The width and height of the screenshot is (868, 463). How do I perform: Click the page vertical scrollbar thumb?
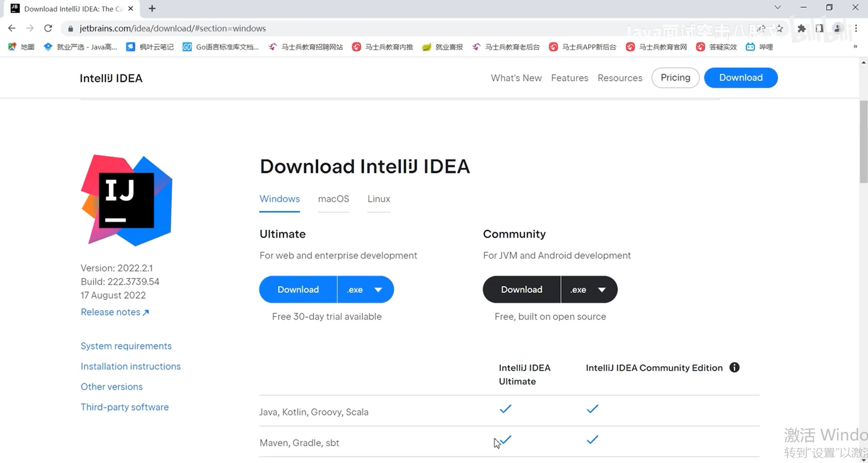coord(863,142)
